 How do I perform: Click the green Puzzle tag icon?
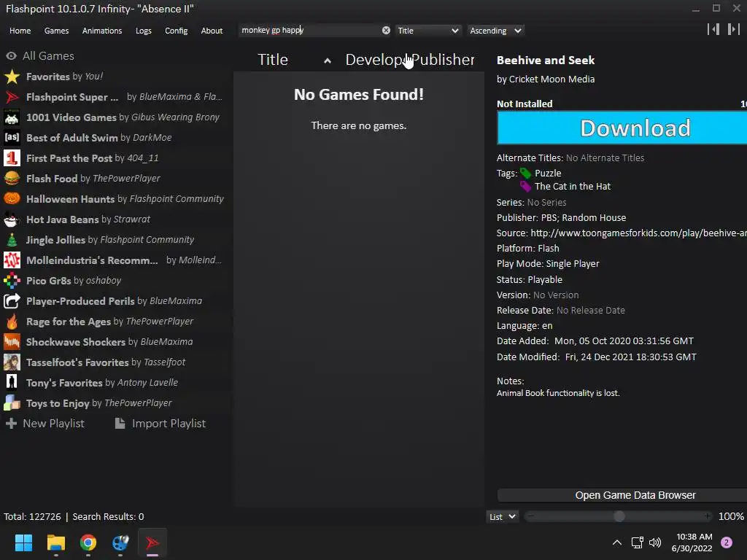pos(525,173)
